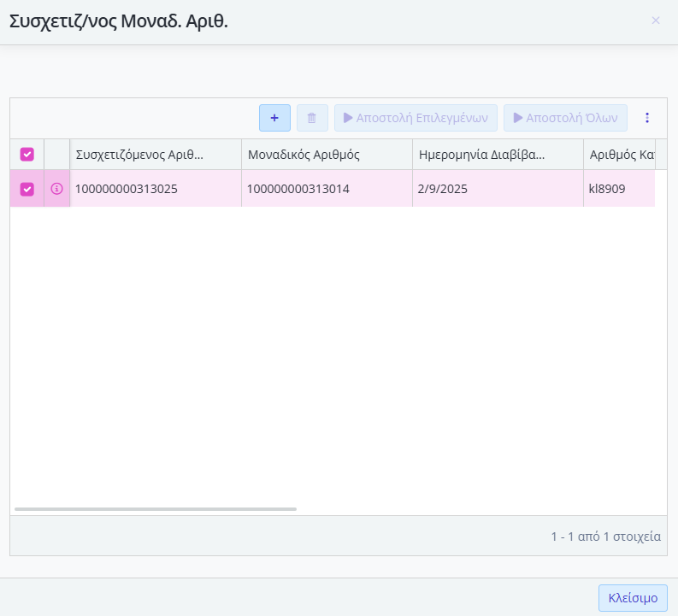This screenshot has width=678, height=616.
Task: Click the Αριθμός Κατ... column header
Action: [622, 155]
